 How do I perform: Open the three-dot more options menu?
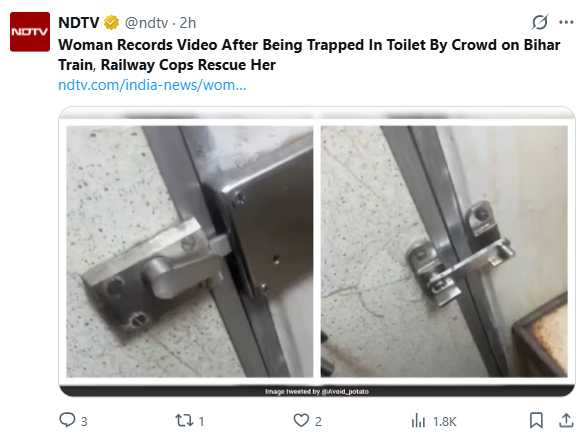point(566,23)
